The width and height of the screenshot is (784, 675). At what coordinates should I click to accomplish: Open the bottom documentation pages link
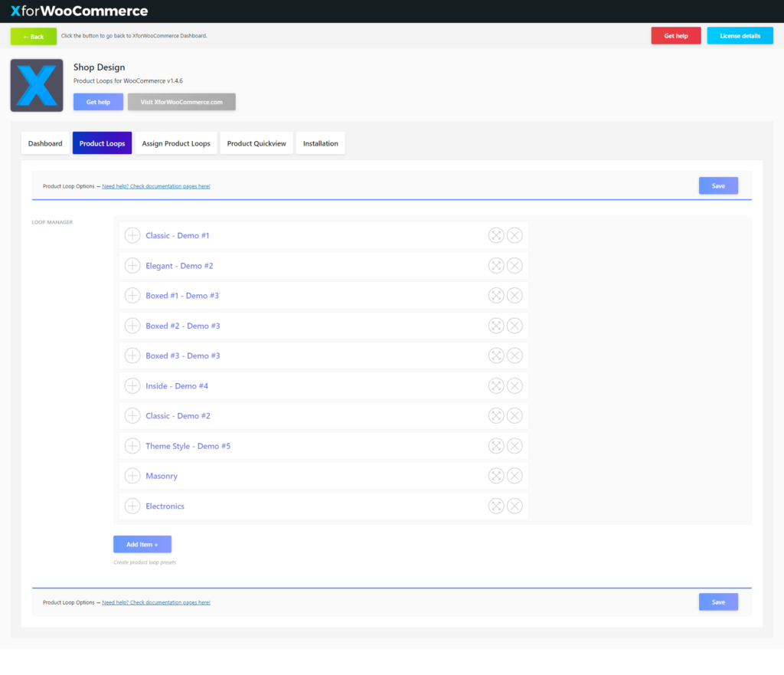click(156, 602)
